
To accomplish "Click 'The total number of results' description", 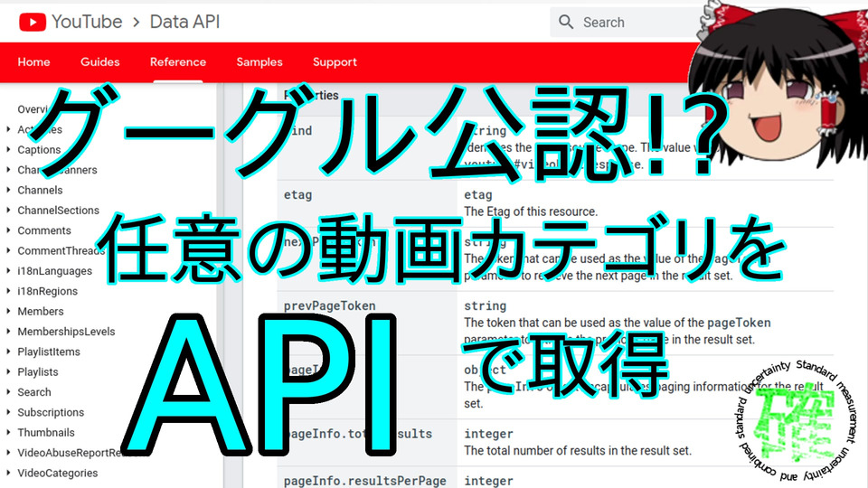I will pyautogui.click(x=578, y=450).
